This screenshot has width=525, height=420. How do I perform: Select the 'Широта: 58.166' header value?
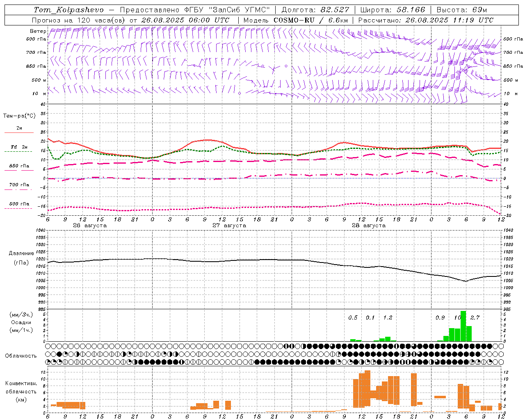pos(393,10)
